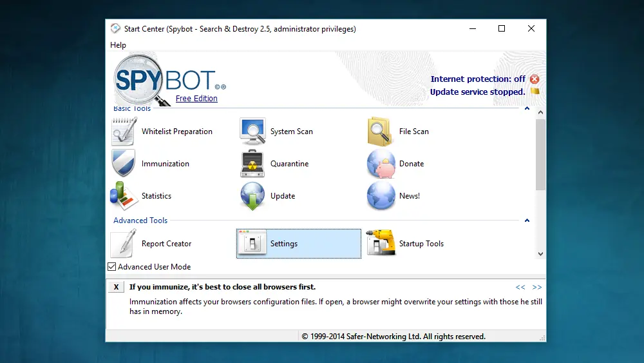Click the Startup Tools label
This screenshot has height=363, width=644.
[x=421, y=243]
